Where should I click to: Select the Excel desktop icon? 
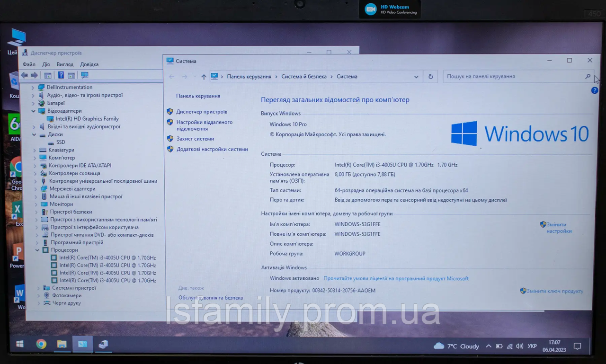coord(17,213)
